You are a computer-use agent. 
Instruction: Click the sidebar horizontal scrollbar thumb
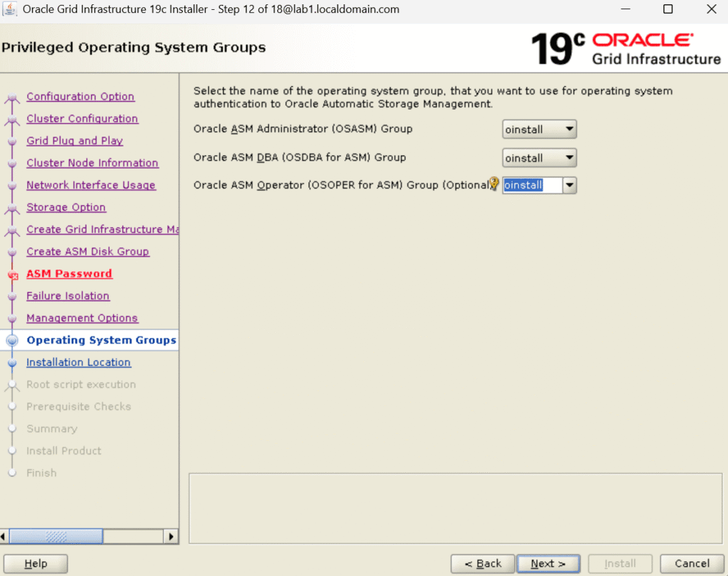(x=56, y=536)
